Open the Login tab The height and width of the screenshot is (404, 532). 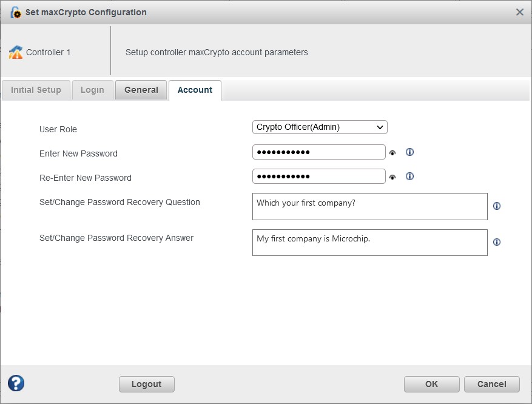[92, 90]
